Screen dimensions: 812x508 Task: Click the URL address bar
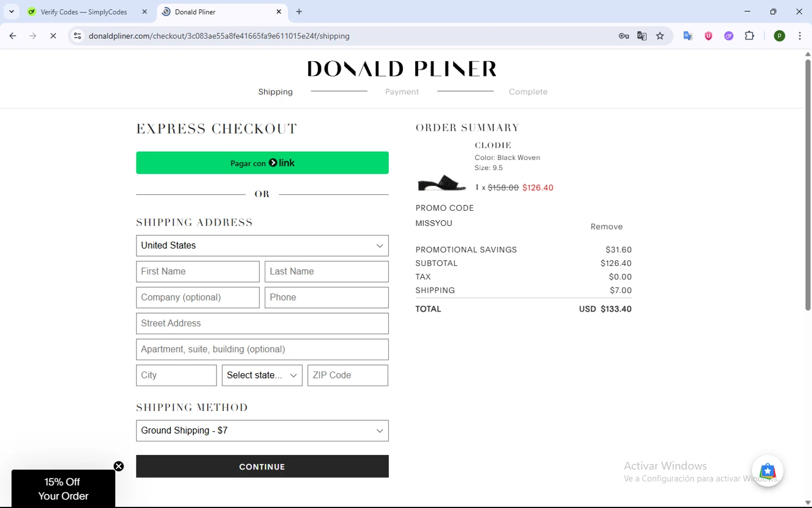tap(346, 36)
